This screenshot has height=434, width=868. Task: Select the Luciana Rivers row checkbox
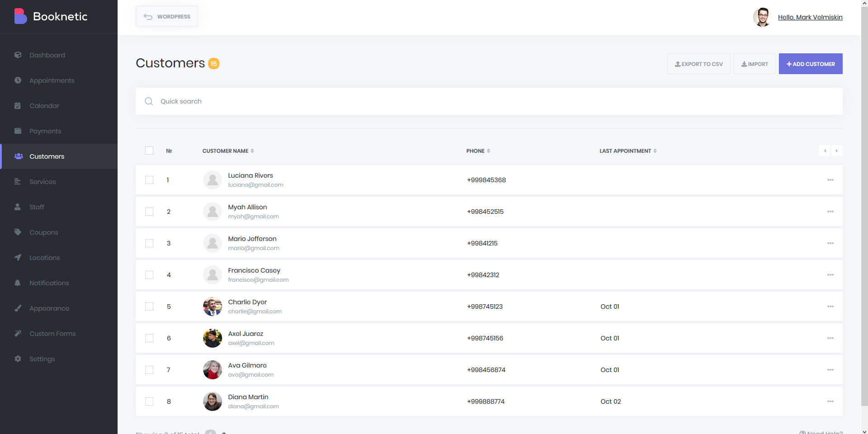point(149,180)
